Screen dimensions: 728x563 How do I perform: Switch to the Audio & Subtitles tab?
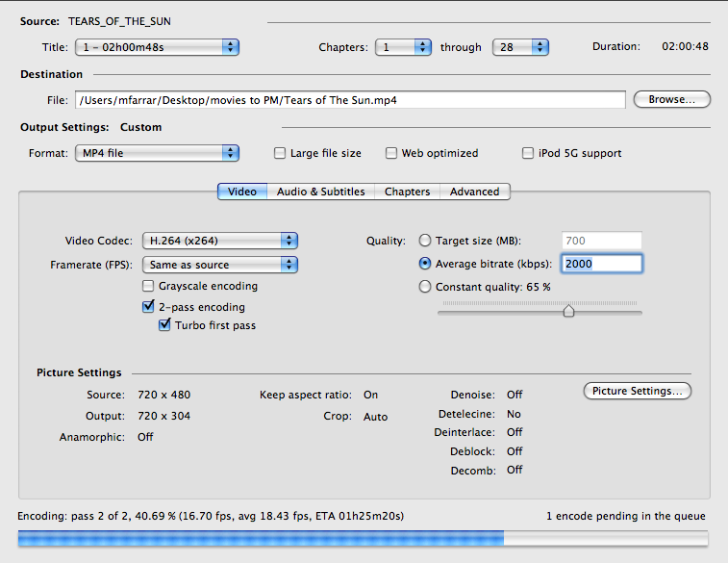pyautogui.click(x=321, y=192)
